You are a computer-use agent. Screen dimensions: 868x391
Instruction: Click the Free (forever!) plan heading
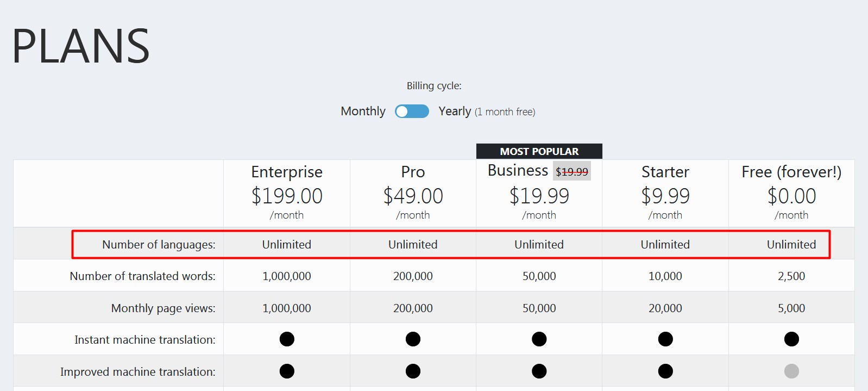pos(791,172)
